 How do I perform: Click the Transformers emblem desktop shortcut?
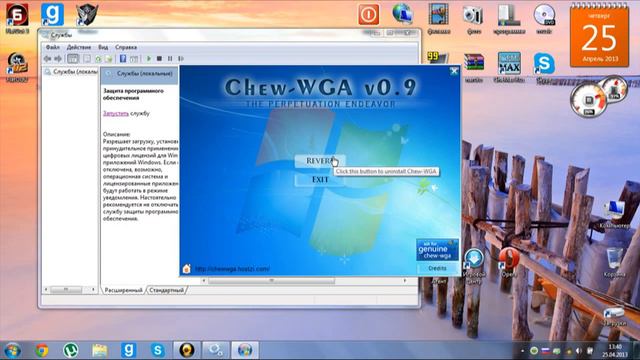pos(87,15)
